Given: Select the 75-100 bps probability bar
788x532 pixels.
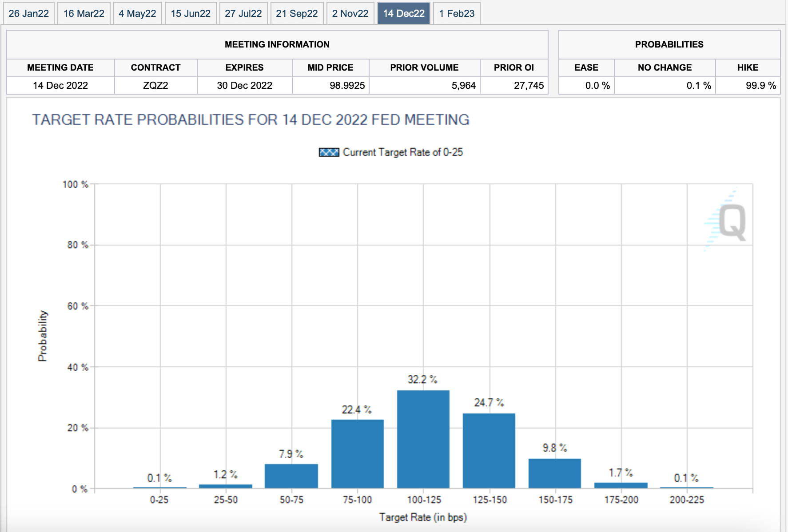Looking at the screenshot, I should point(357,453).
